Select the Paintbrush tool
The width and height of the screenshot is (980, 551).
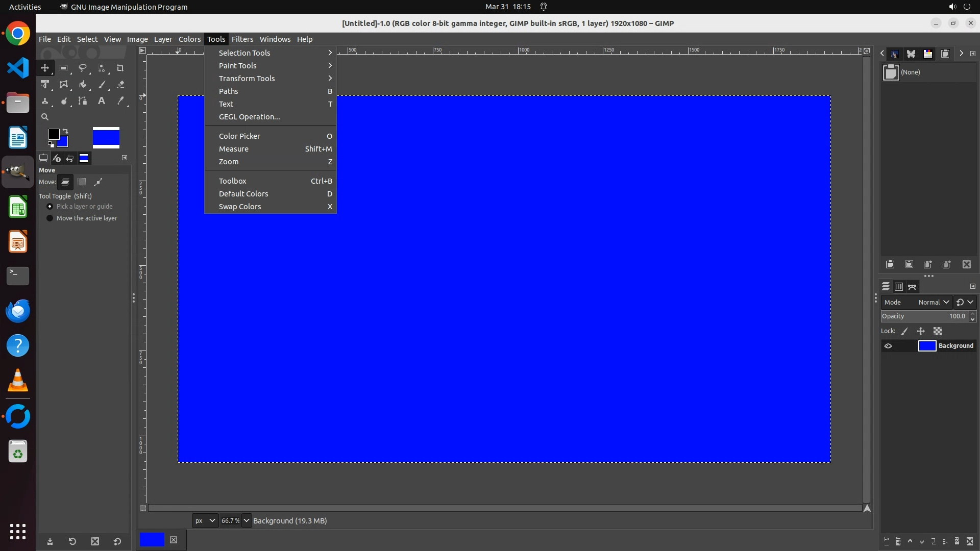(102, 85)
